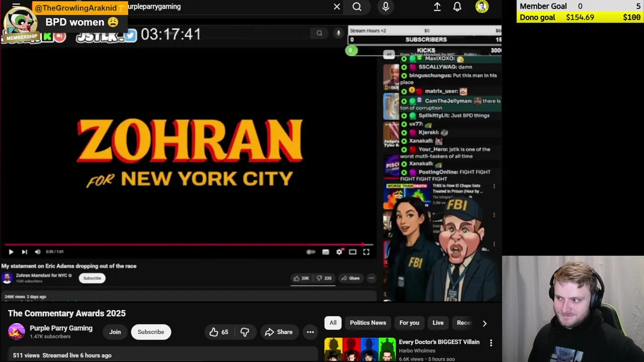
Task: Click TheGrowlingAraknid membership alert
Action: [x=64, y=22]
